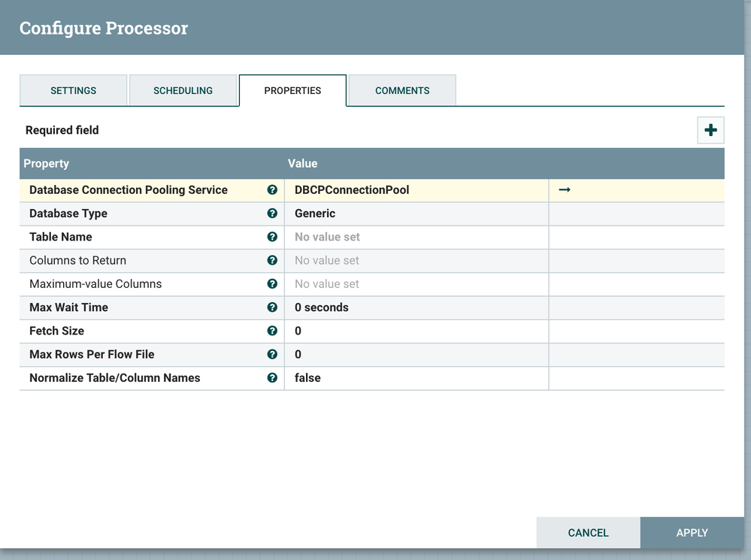751x560 pixels.
Task: Open the Scheduling tab
Action: pos(183,90)
